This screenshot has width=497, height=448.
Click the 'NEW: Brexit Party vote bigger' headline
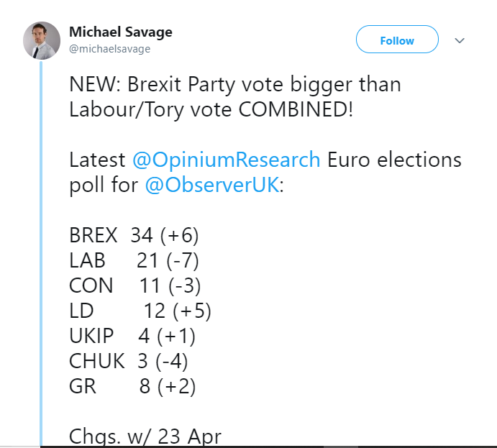point(234,84)
